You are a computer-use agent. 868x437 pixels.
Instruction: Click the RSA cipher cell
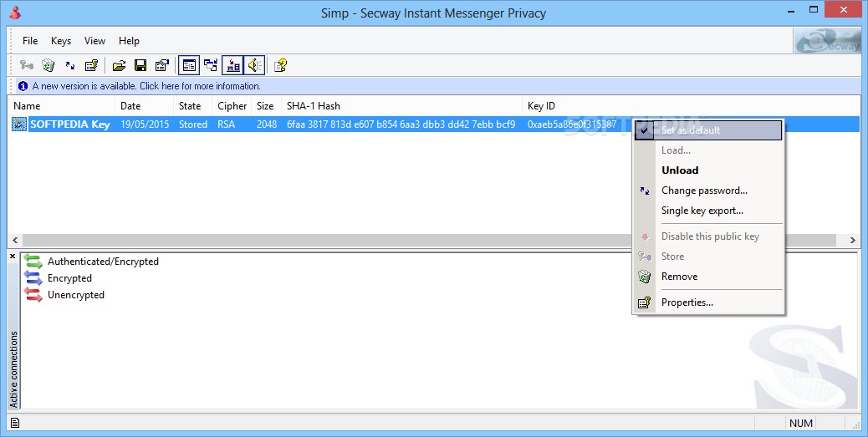226,124
